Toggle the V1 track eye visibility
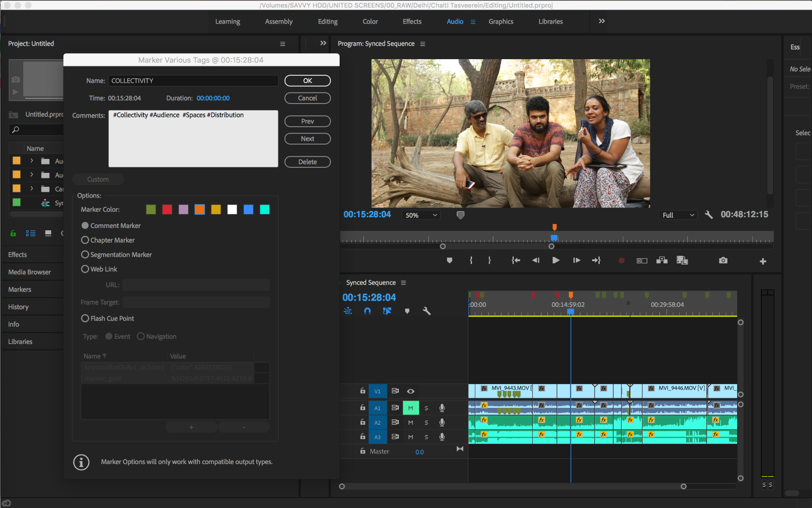Viewport: 812px width, 508px height. coord(410,391)
